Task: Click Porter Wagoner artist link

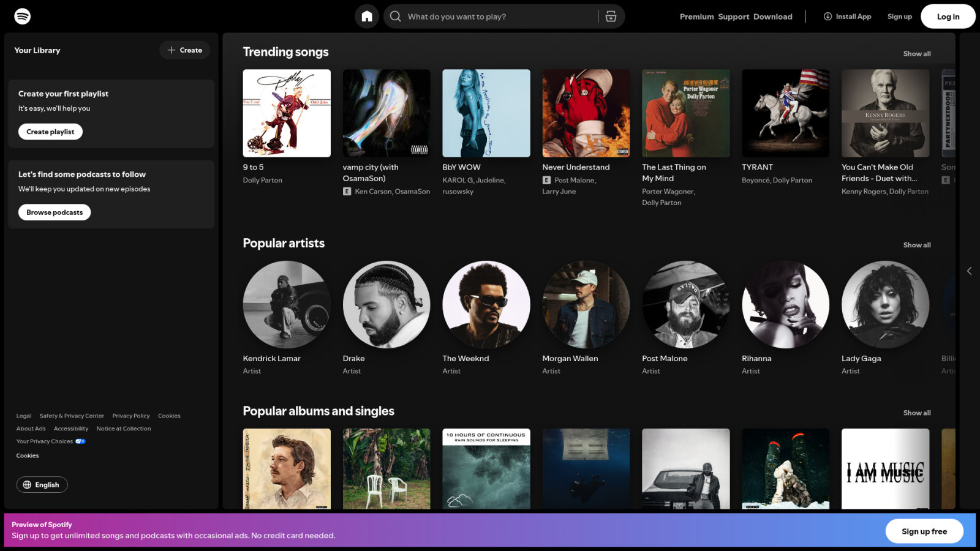Action: tap(668, 192)
